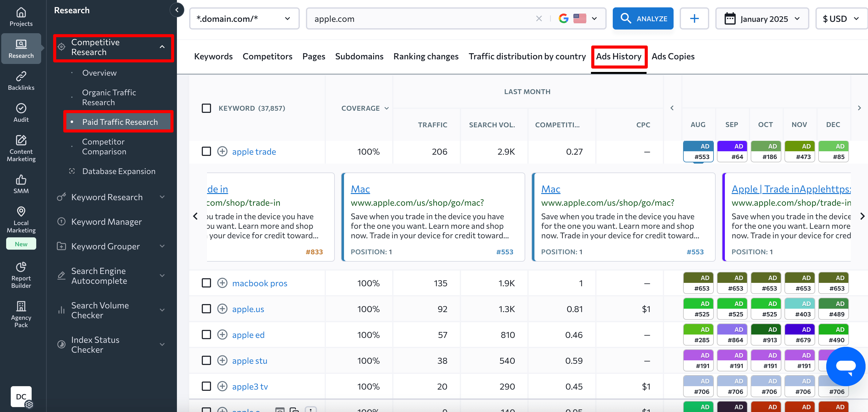Select NOV ad #679 for apple ed
868x412 pixels.
click(x=800, y=335)
